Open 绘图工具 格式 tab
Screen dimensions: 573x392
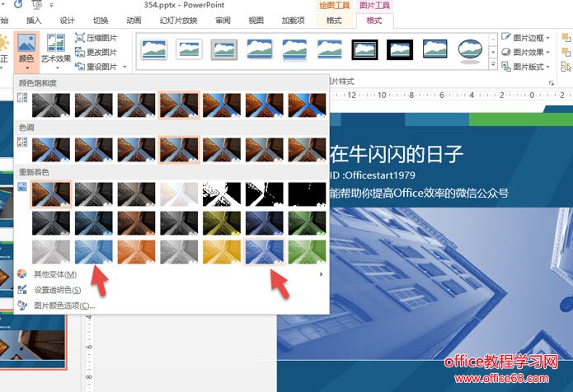coord(334,21)
